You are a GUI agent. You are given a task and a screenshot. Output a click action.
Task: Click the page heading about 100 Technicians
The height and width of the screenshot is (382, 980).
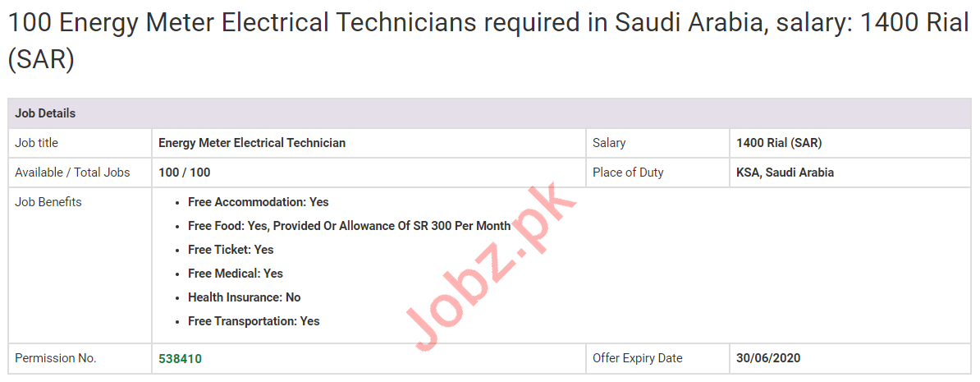click(x=489, y=41)
